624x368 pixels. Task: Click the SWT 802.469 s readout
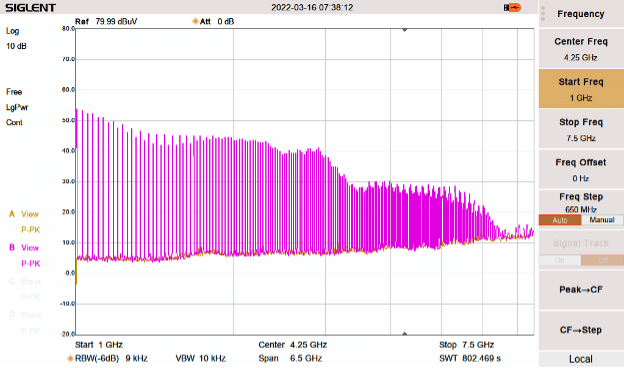pos(470,358)
